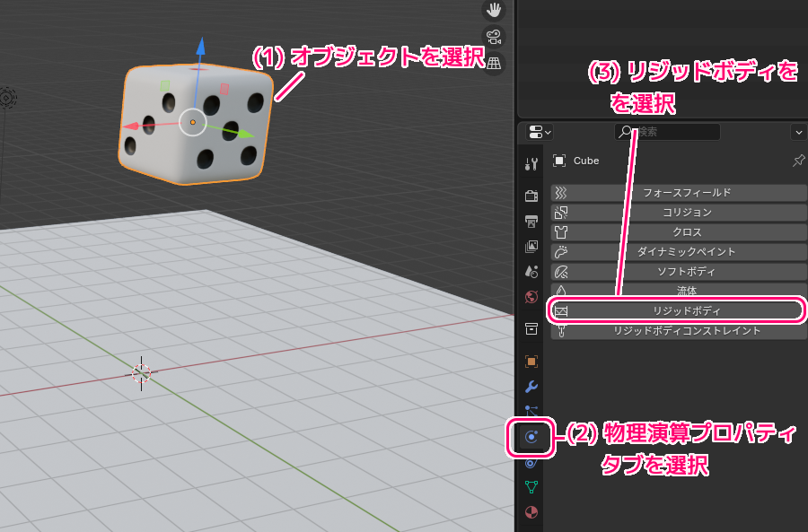Select the Modifier properties wrench icon
This screenshot has width=808, height=532.
(x=531, y=387)
